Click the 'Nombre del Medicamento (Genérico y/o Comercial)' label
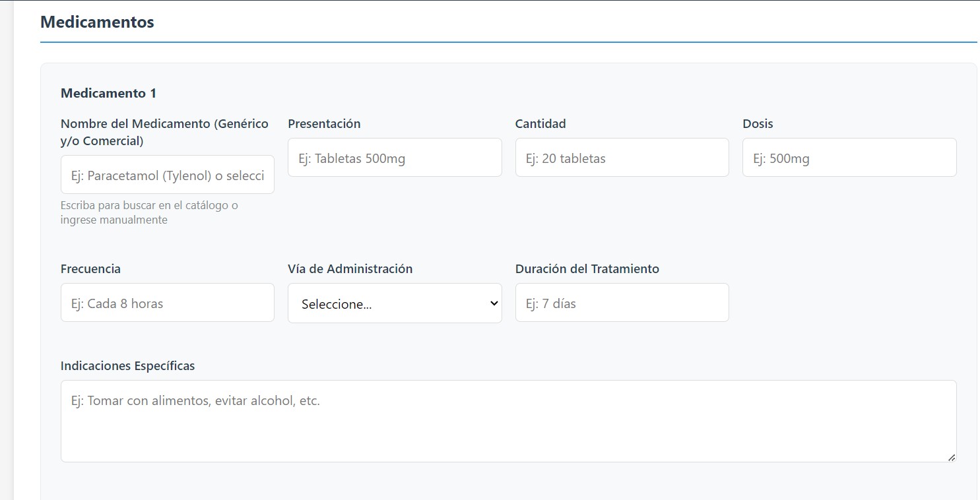 pos(164,131)
